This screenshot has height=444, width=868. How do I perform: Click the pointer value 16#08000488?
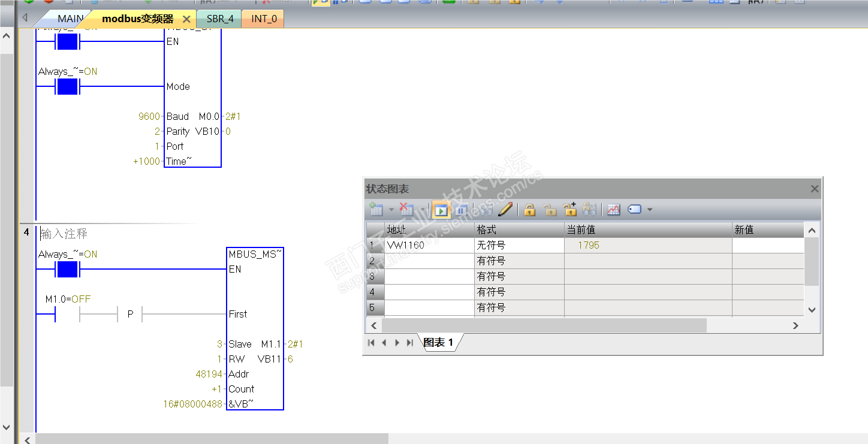click(x=193, y=404)
